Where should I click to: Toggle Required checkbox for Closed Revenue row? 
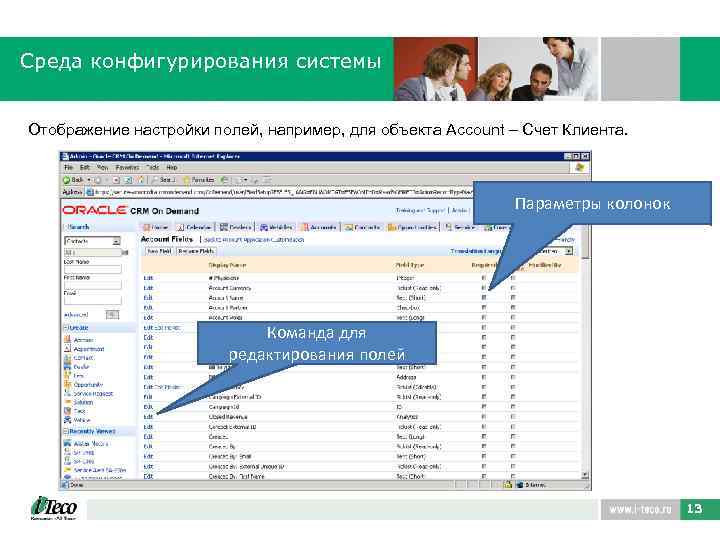tap(484, 417)
